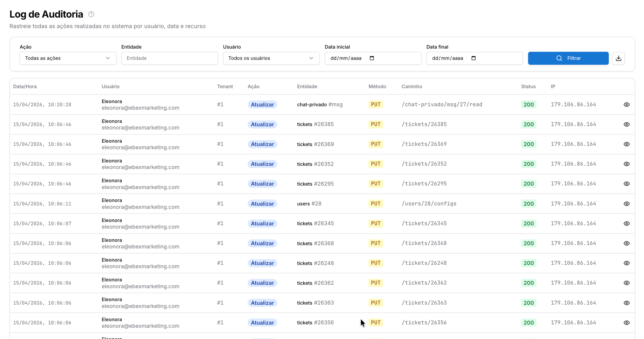Click the help icon beside Log de Auditoria
Screen dimensions: 644x339
click(x=91, y=14)
